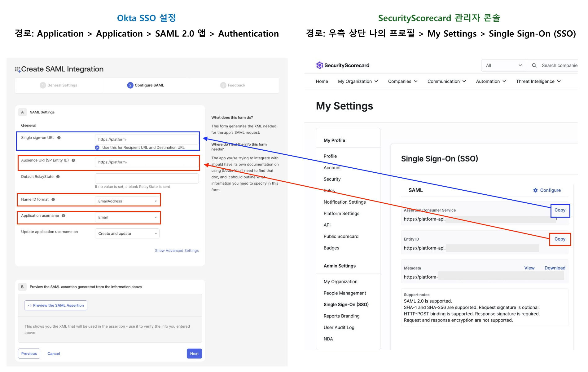588x372 pixels.
Task: Open Platform Settings in the sidebar
Action: 341,214
